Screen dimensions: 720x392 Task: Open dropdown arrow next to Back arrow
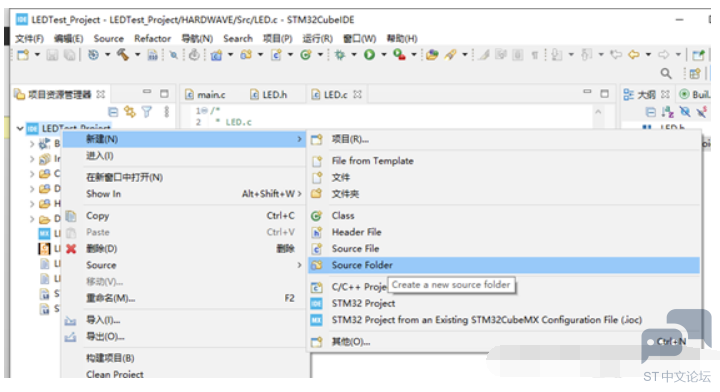(648, 55)
